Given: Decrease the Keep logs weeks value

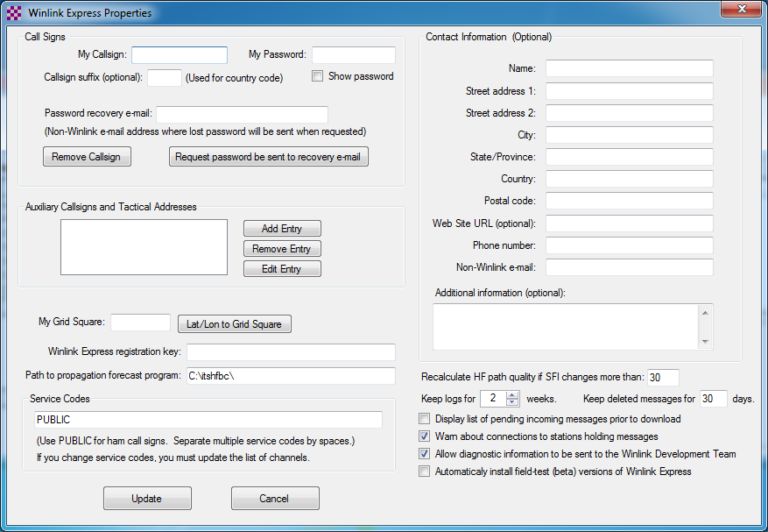Looking at the screenshot, I should pos(512,402).
